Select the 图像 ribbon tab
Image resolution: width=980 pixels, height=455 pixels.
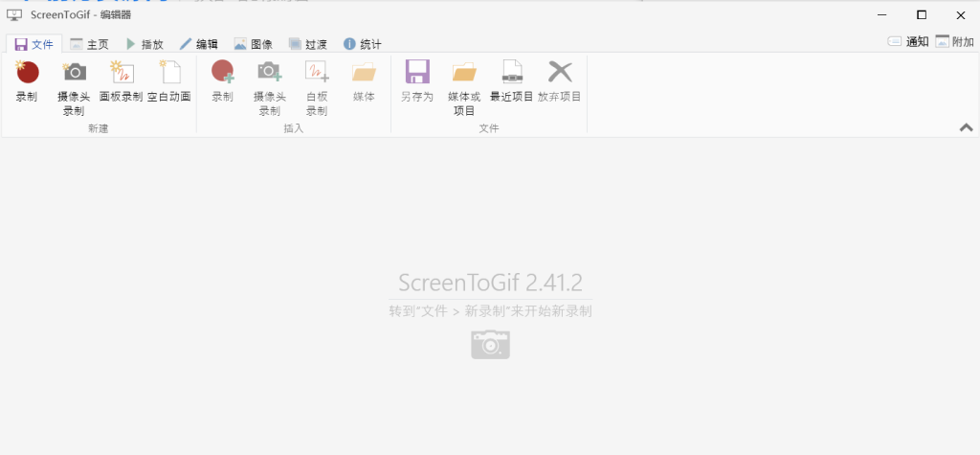point(253,44)
